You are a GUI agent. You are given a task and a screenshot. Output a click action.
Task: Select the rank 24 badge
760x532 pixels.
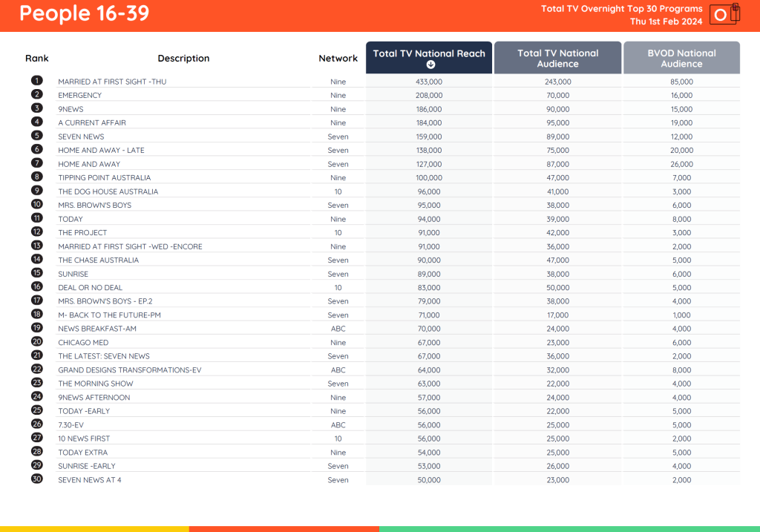click(36, 397)
